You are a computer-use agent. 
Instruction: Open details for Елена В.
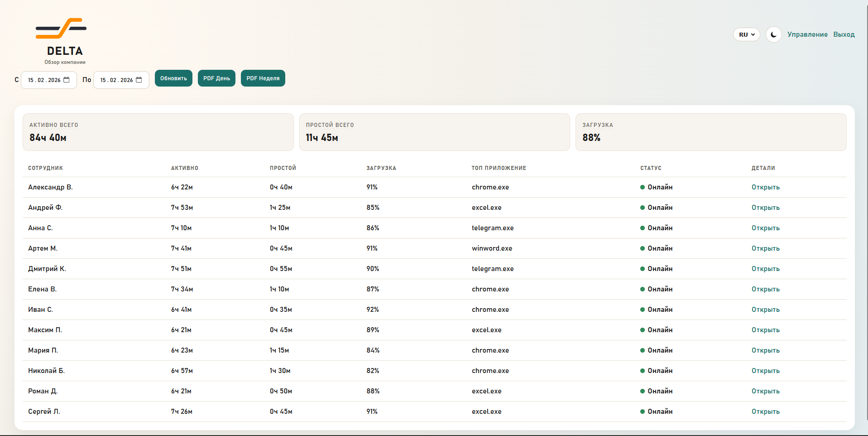tap(765, 289)
